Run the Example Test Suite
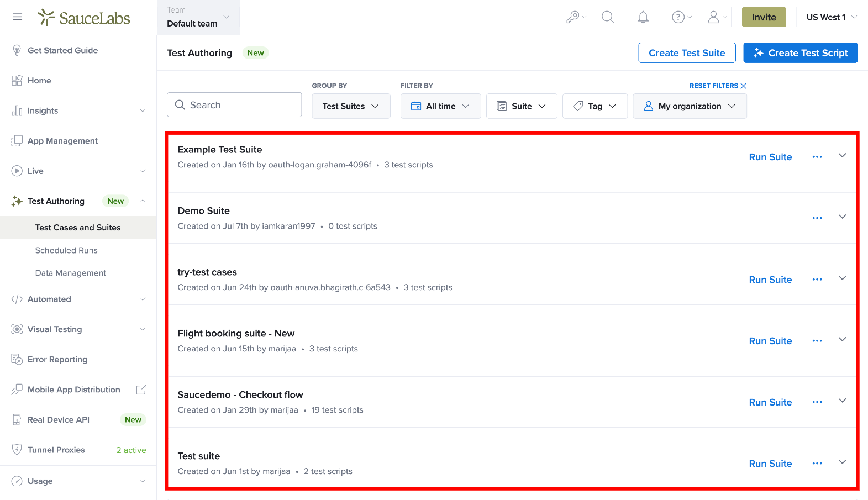Screen dimensions: 868x500 (x=770, y=157)
